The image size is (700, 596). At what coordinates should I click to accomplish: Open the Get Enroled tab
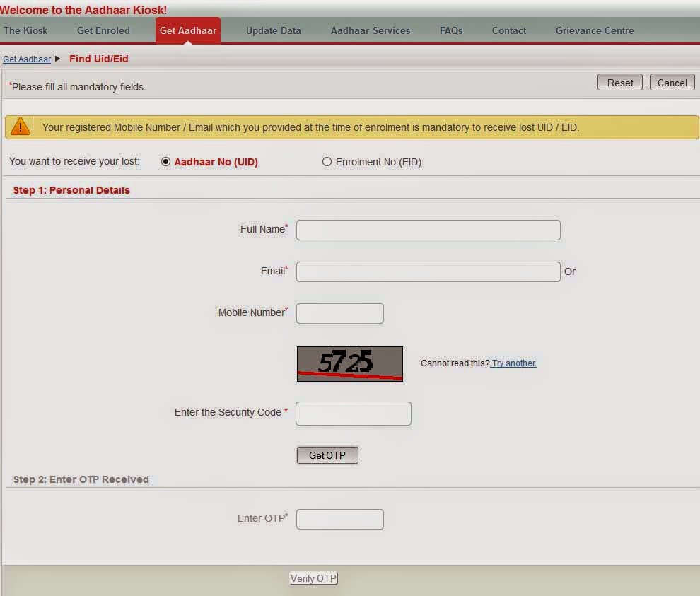pos(103,31)
